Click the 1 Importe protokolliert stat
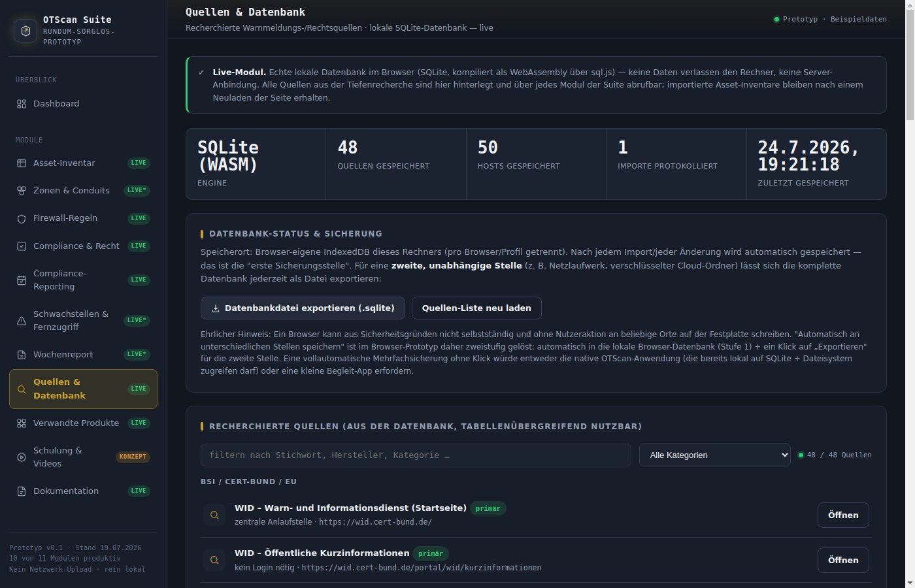The image size is (915, 588). point(676,164)
